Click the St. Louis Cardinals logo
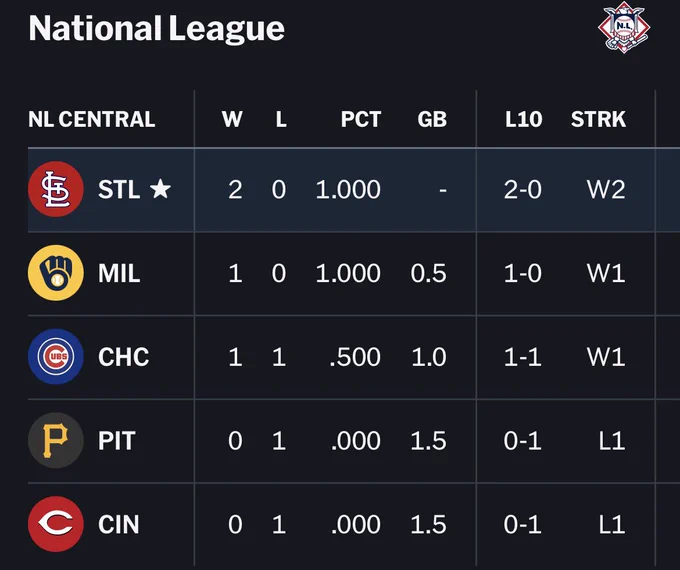Image resolution: width=680 pixels, height=570 pixels. tap(56, 189)
